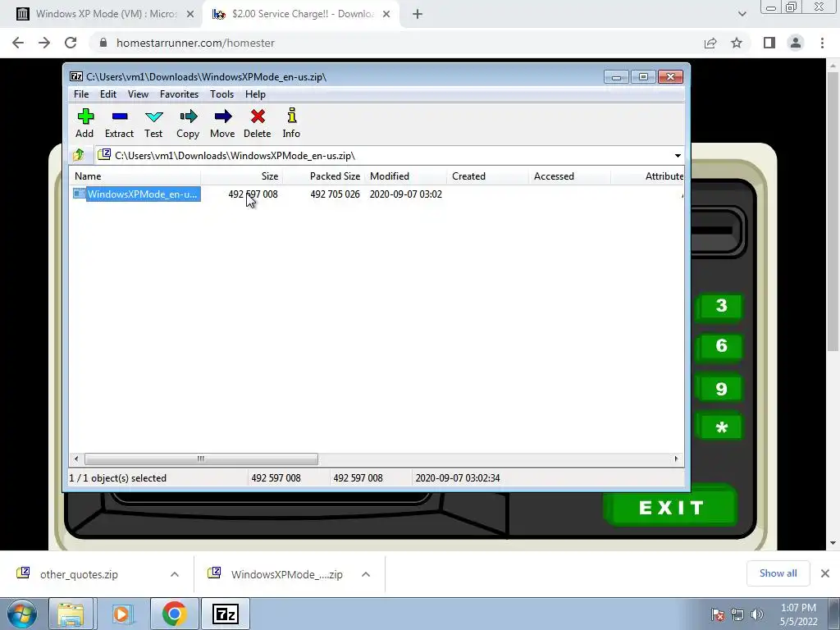The width and height of the screenshot is (840, 630).
Task: Open Chrome's three-dot menu
Action: tap(822, 43)
